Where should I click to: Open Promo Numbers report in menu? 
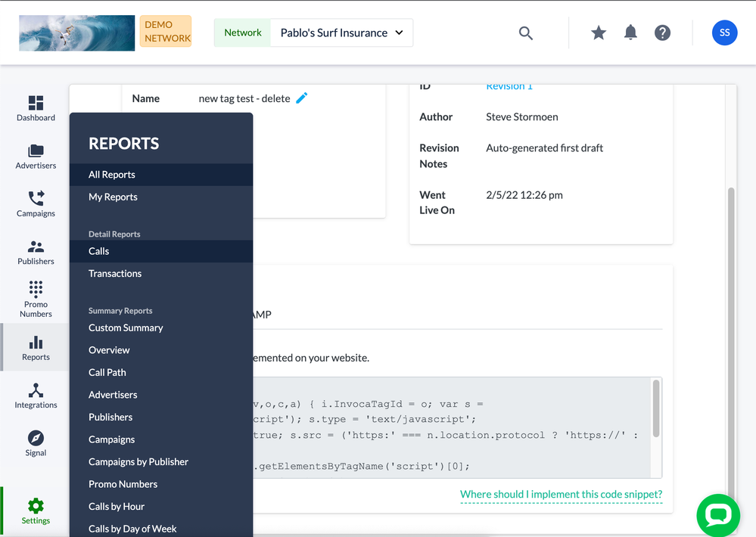[x=161, y=484]
